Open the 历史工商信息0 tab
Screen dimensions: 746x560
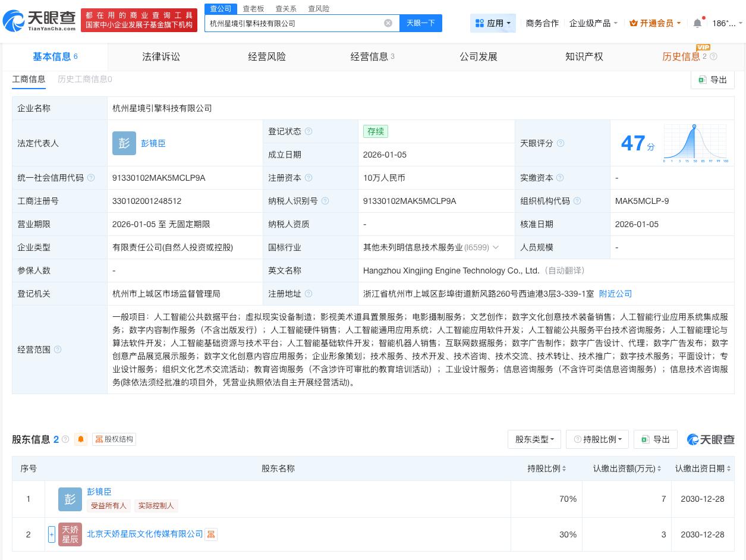(84, 79)
